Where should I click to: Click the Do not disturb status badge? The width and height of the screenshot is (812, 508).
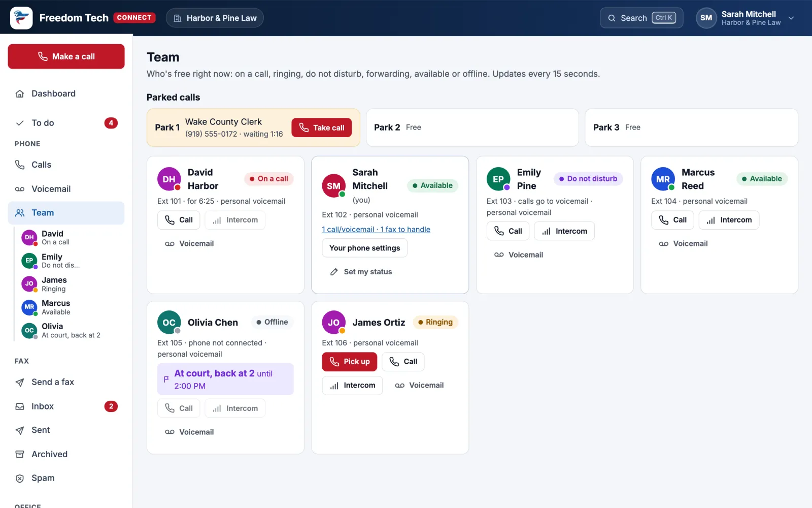point(588,179)
